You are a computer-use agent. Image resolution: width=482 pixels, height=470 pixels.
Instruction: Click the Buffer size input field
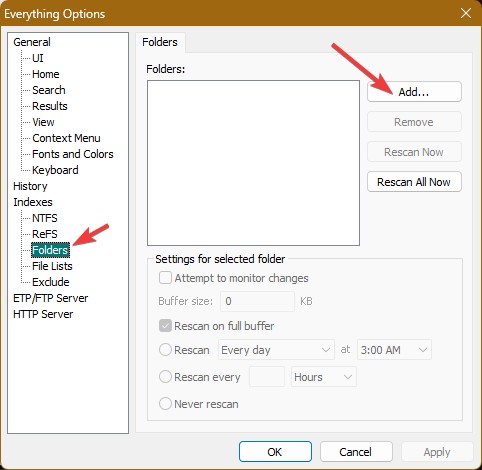pos(257,301)
